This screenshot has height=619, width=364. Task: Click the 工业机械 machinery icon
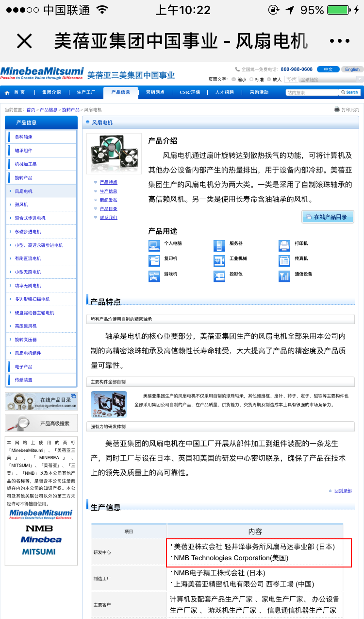219,260
